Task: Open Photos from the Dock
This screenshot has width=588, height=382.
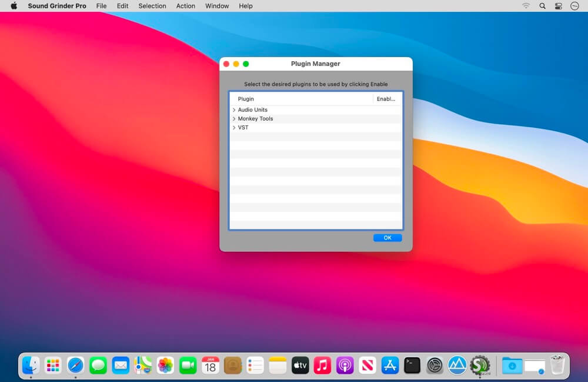Action: [165, 365]
